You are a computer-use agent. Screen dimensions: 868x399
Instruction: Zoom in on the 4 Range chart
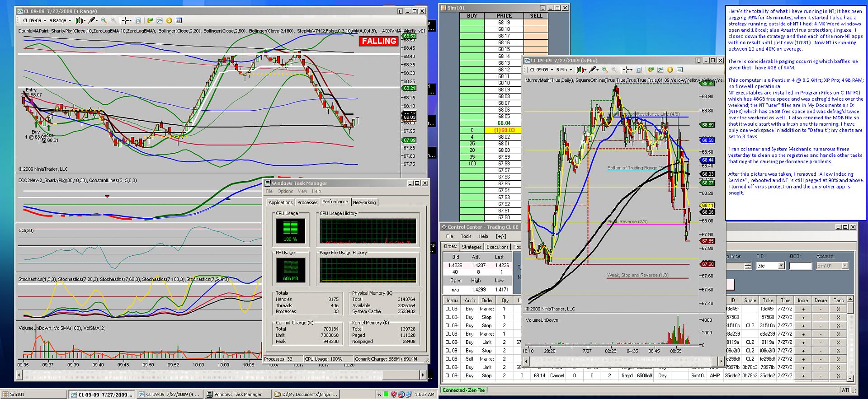[104, 20]
